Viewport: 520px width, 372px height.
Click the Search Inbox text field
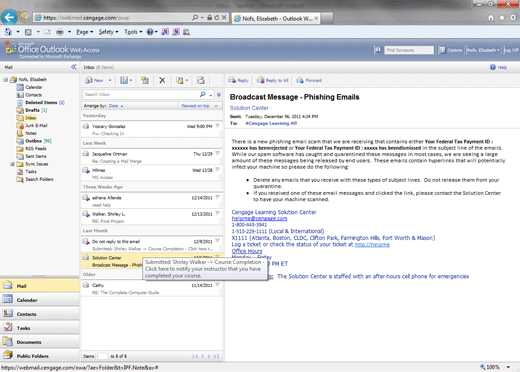coord(140,95)
